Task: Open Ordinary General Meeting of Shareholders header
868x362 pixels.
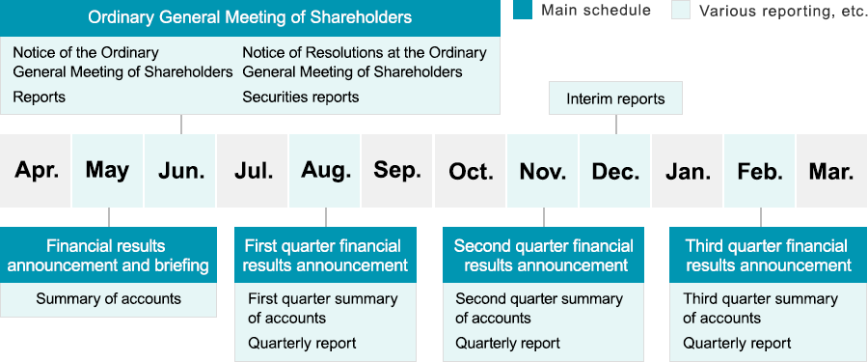Action: point(250,18)
